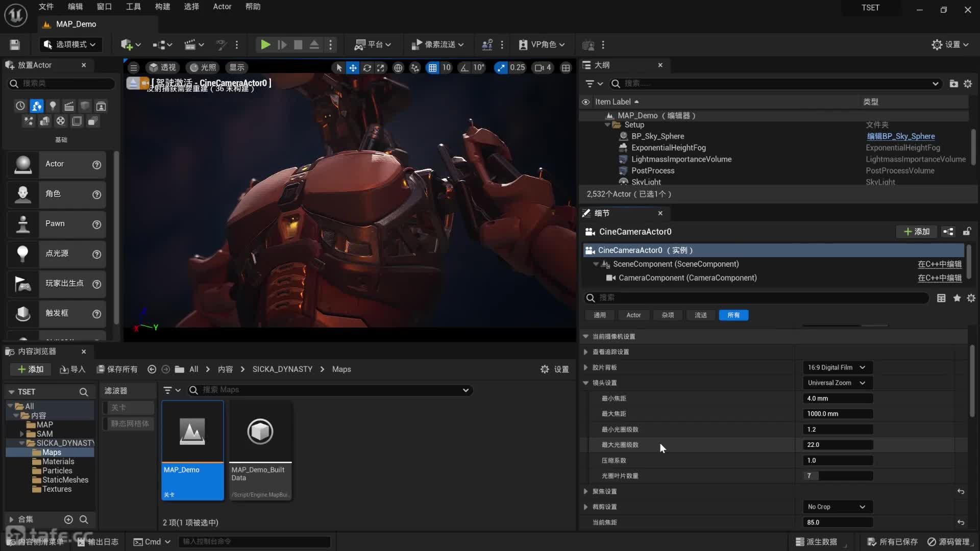Open the 窗口 menu

104,7
